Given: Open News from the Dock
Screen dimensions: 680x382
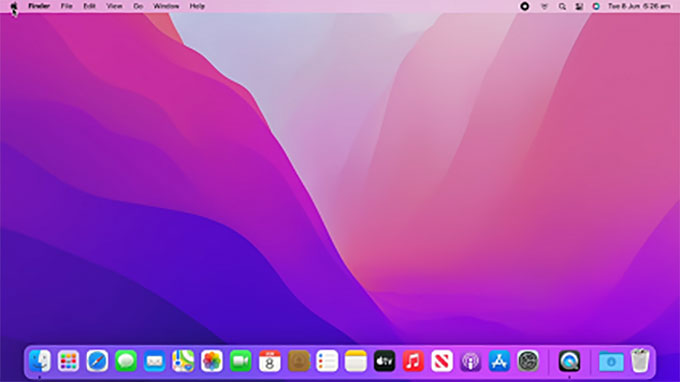Looking at the screenshot, I should (x=442, y=361).
